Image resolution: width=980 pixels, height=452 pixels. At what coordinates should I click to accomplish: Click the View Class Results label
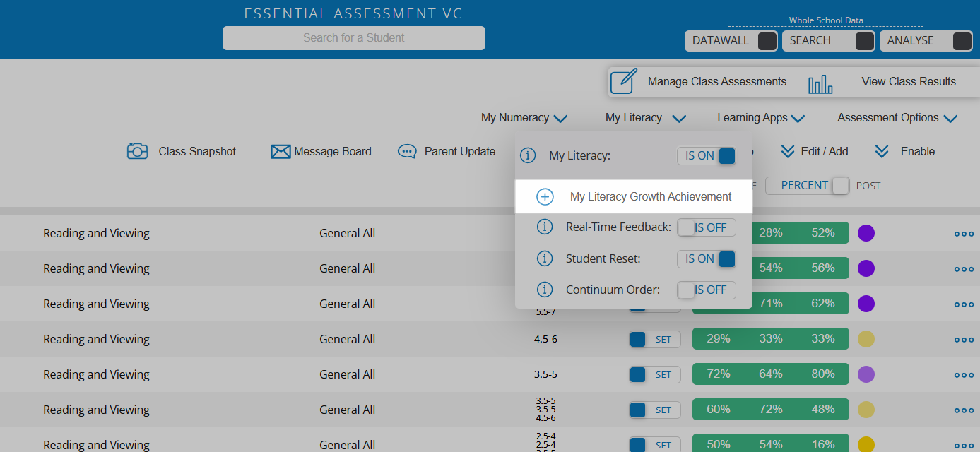[x=909, y=82]
